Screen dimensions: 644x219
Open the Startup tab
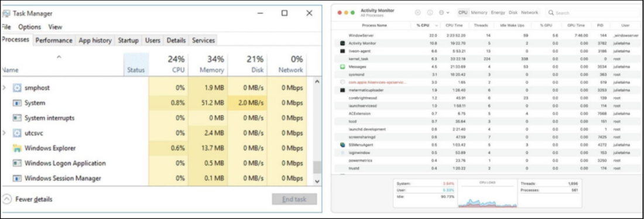[128, 40]
